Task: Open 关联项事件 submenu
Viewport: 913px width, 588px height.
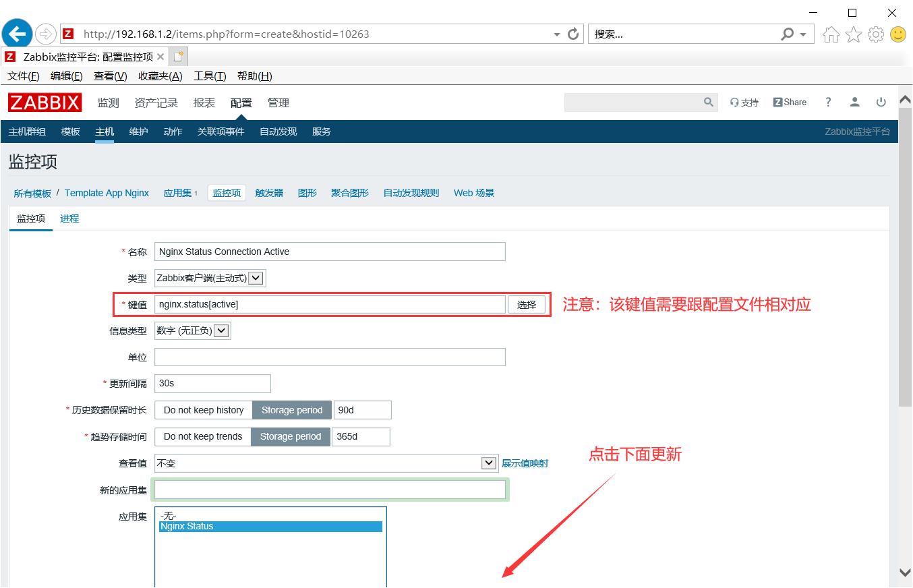Action: [x=220, y=131]
